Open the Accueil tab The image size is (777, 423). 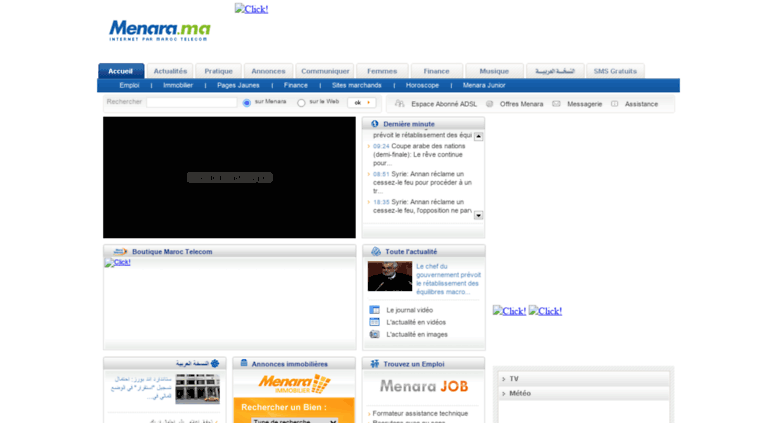click(x=121, y=71)
